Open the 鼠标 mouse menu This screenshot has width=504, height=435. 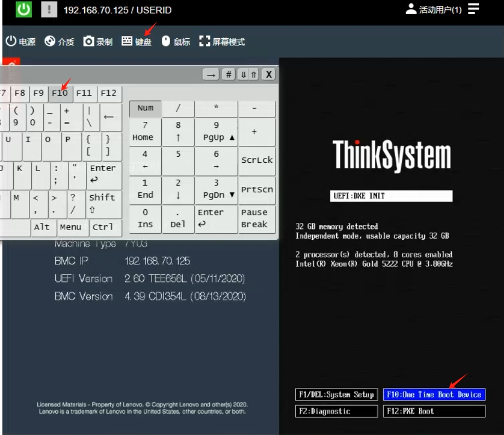click(x=176, y=42)
